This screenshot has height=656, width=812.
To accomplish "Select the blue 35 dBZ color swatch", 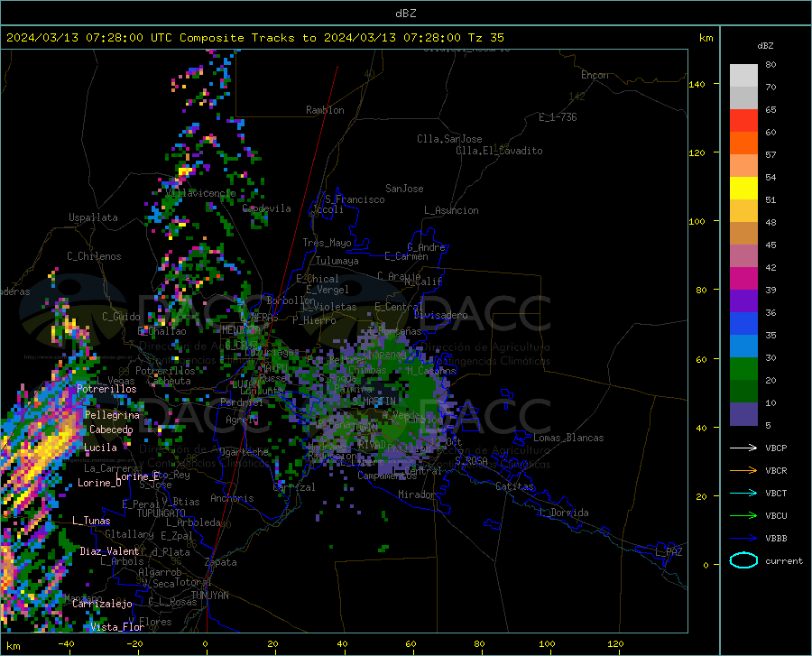I will [743, 324].
